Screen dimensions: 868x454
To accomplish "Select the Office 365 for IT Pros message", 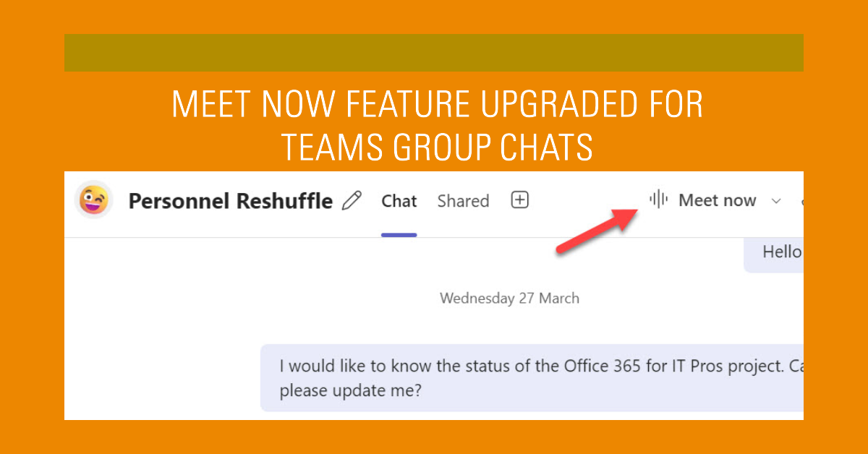I will [532, 377].
